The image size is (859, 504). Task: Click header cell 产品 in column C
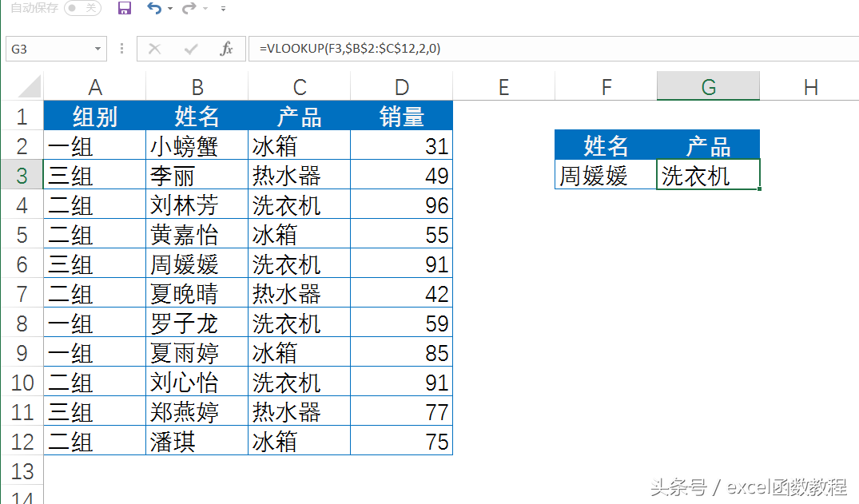(x=299, y=116)
